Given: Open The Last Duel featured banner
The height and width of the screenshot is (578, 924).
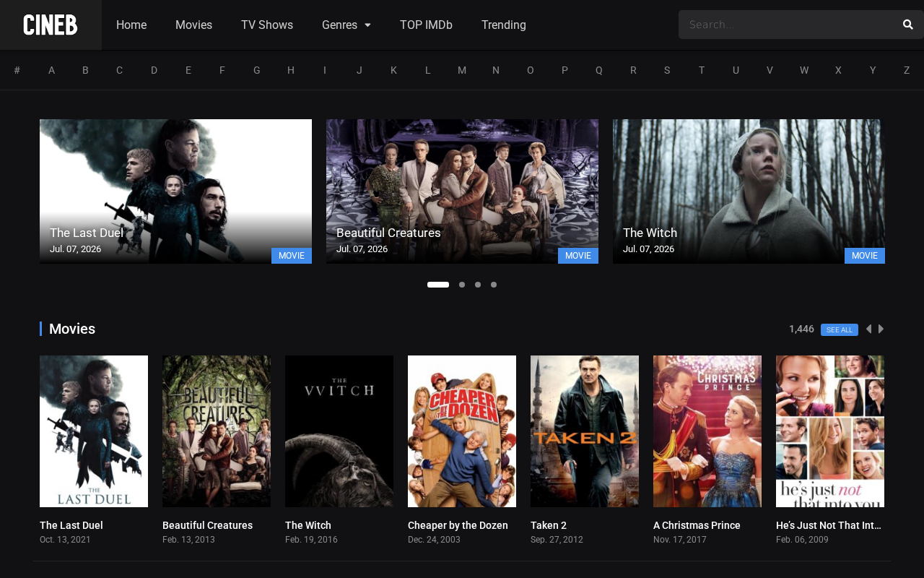Looking at the screenshot, I should tap(175, 191).
